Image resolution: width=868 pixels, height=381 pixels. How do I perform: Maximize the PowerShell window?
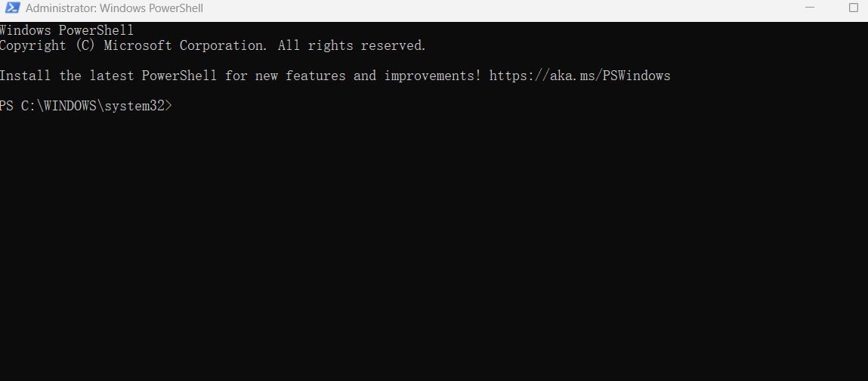854,8
